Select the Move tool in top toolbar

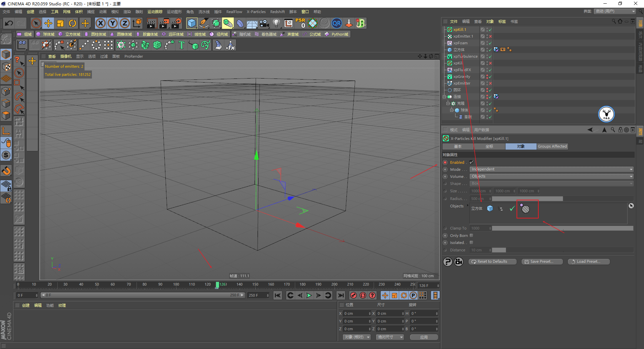point(48,23)
